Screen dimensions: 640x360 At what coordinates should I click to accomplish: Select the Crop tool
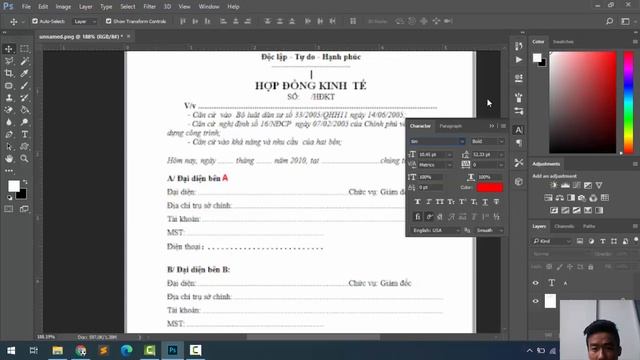coord(9,73)
